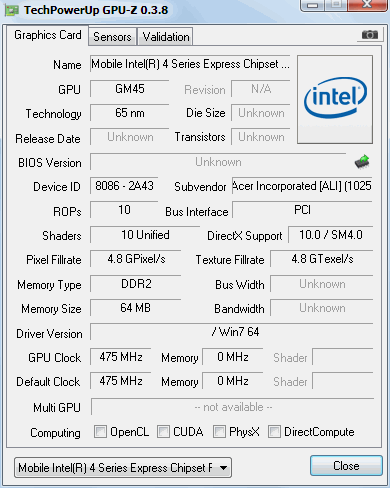Click the Close button

346,466
